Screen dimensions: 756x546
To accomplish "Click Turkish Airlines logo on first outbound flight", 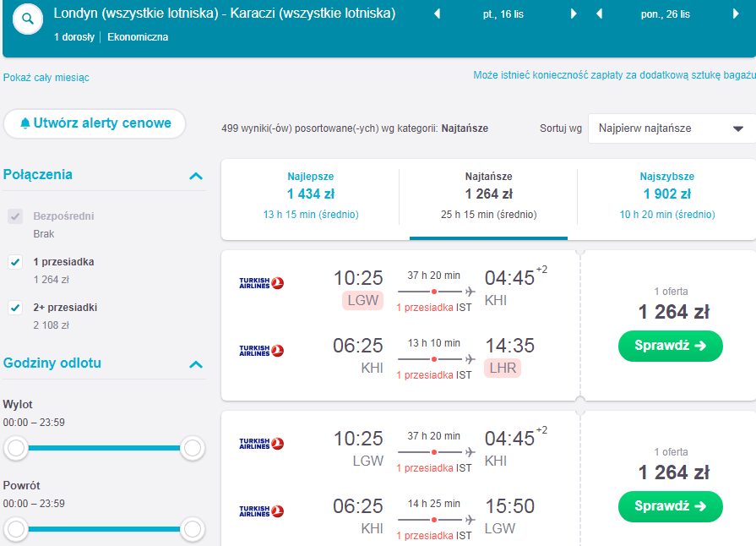I will click(x=261, y=282).
